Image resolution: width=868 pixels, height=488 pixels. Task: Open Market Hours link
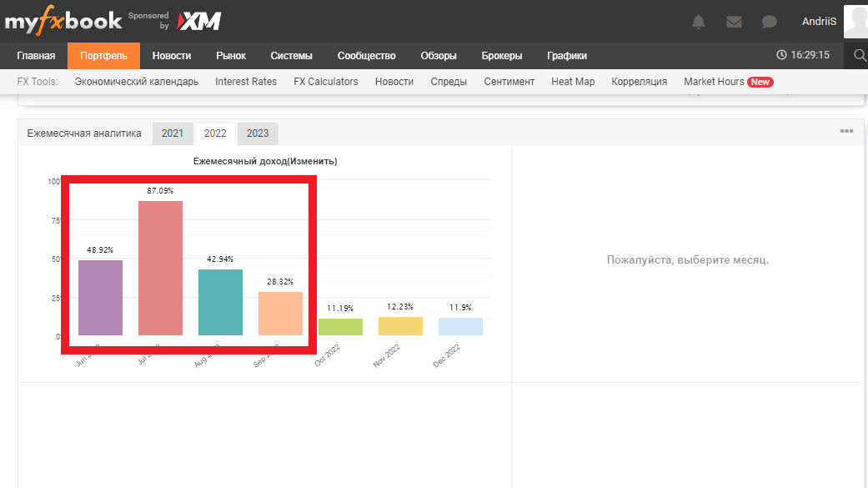(714, 82)
